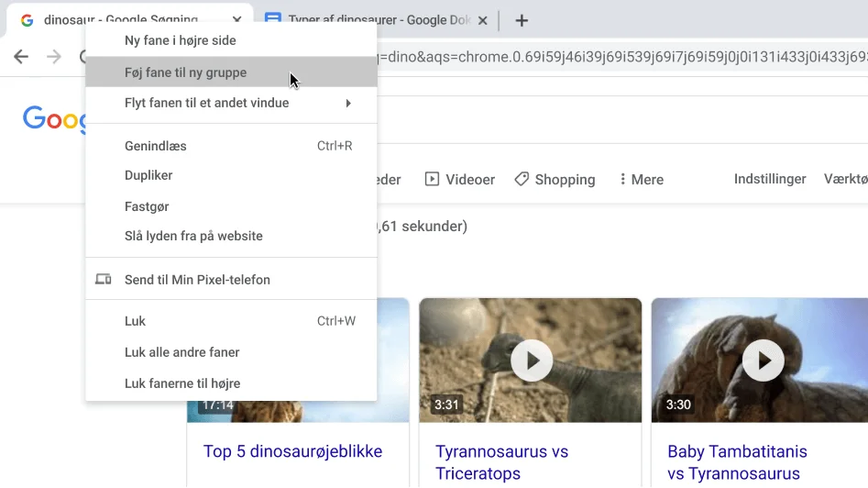Open 'Top 5 dinosaurøjeblikke' link
This screenshot has width=868, height=488.
click(292, 451)
